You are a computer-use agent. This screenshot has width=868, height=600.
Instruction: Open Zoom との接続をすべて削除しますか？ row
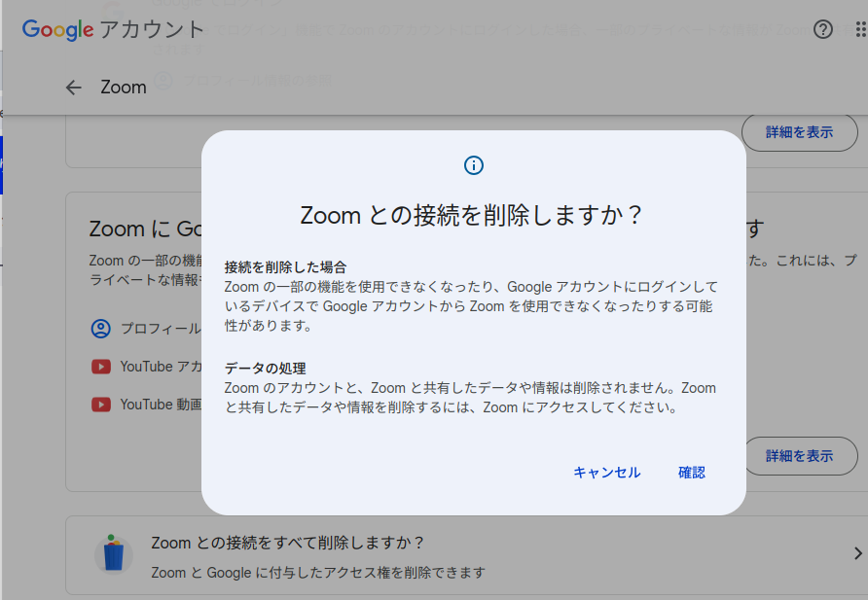click(467, 556)
